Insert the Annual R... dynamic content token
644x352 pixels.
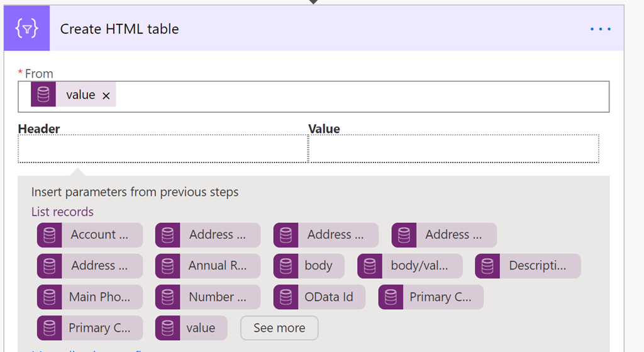[208, 266]
